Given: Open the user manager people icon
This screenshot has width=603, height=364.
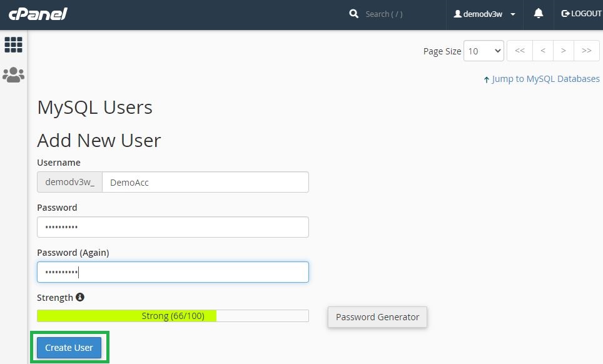Looking at the screenshot, I should coord(14,74).
